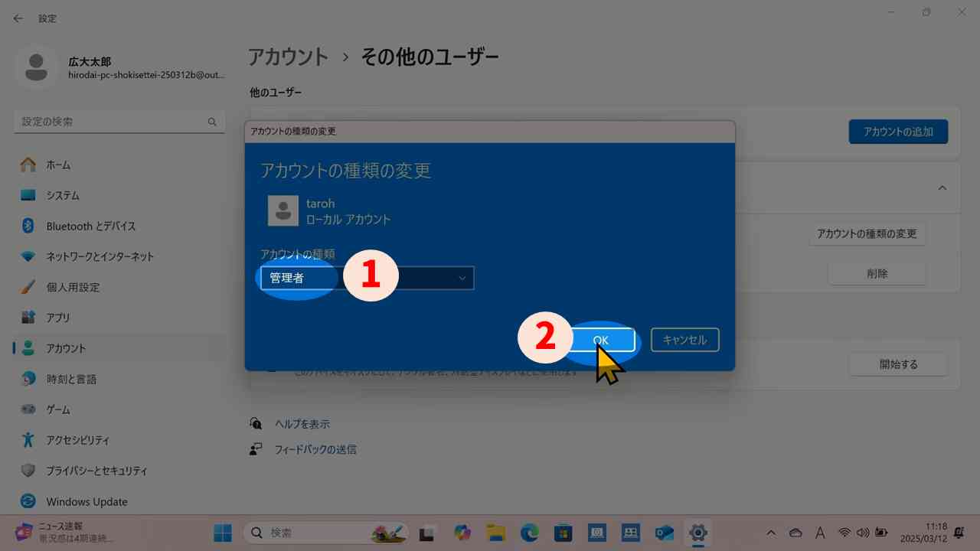
Task: Cancel the account type change dialog
Action: (x=684, y=340)
